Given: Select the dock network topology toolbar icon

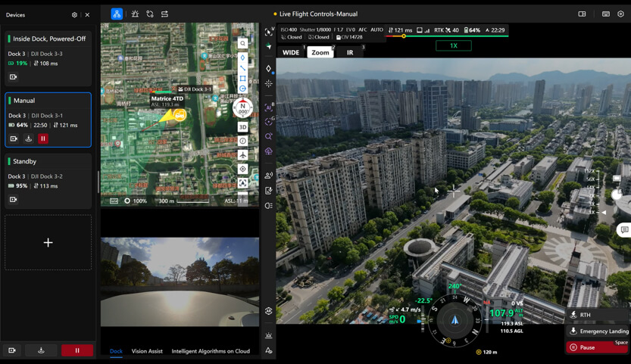Looking at the screenshot, I should (117, 14).
